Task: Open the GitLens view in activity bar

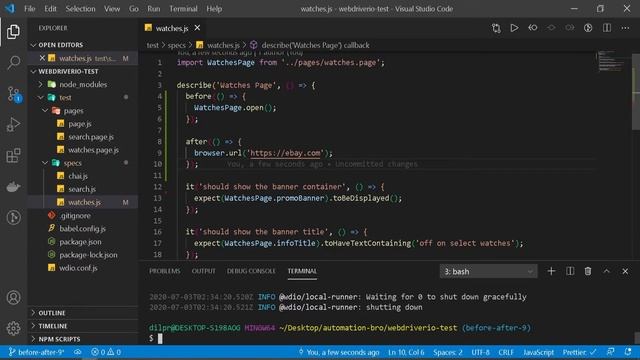Action: pyautogui.click(x=13, y=217)
